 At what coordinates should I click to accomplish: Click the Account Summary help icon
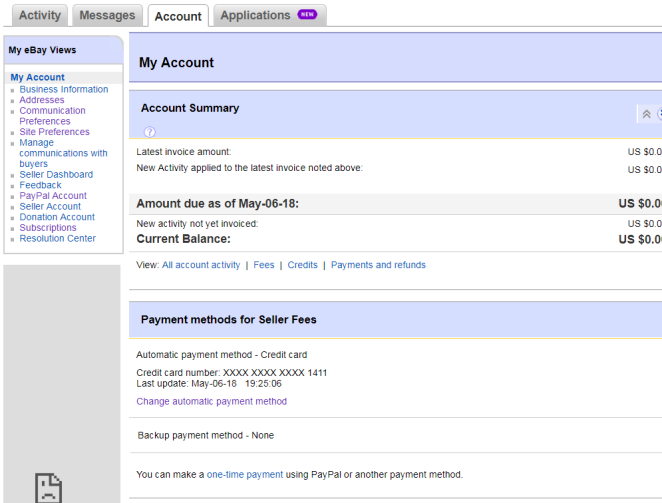(x=150, y=132)
